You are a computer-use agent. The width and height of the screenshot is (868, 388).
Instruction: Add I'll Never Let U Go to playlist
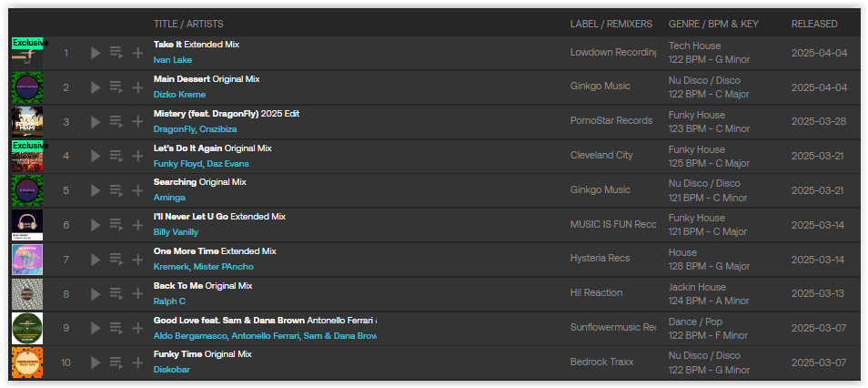(x=137, y=226)
